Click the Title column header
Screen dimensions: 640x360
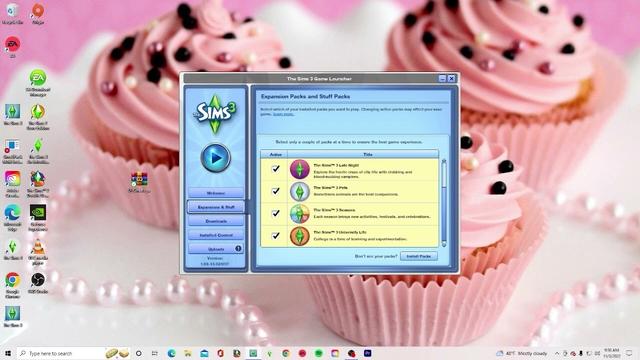pos(367,154)
